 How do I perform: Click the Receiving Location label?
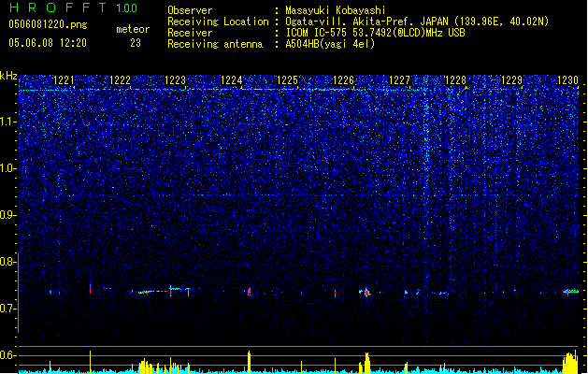point(218,22)
